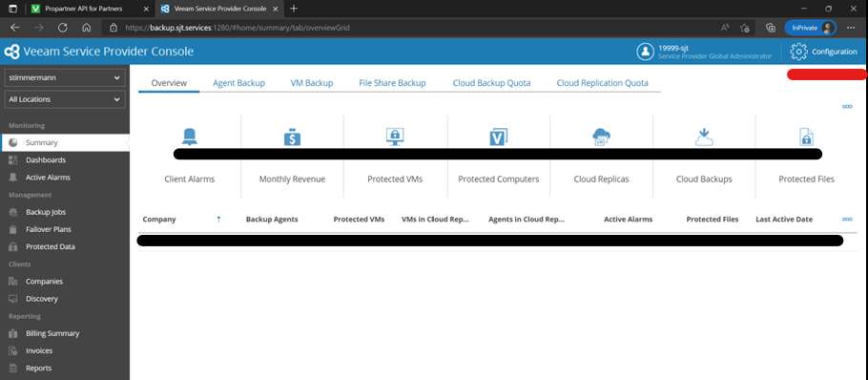Close the Propartner API browser tab
868x380 pixels.
click(x=146, y=9)
